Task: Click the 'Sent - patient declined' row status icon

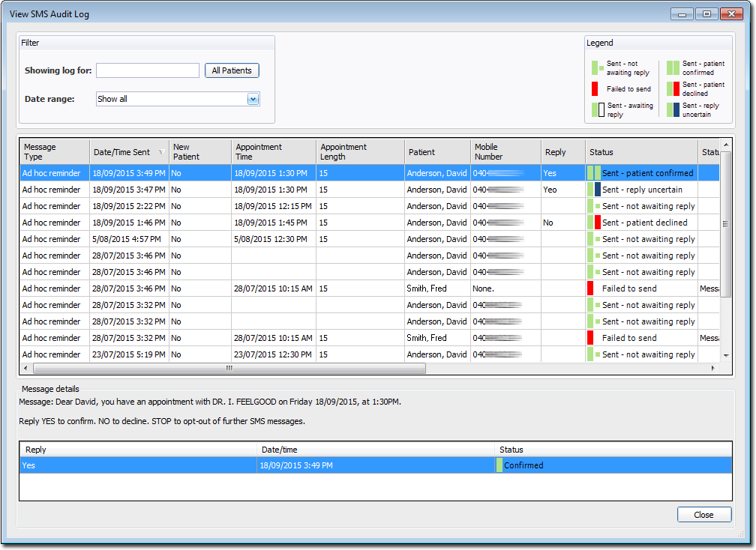Action: (594, 223)
